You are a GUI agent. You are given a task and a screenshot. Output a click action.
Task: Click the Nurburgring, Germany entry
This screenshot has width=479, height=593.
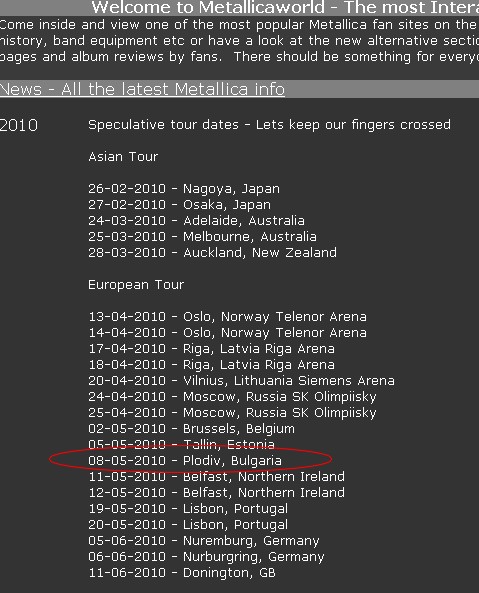point(206,557)
